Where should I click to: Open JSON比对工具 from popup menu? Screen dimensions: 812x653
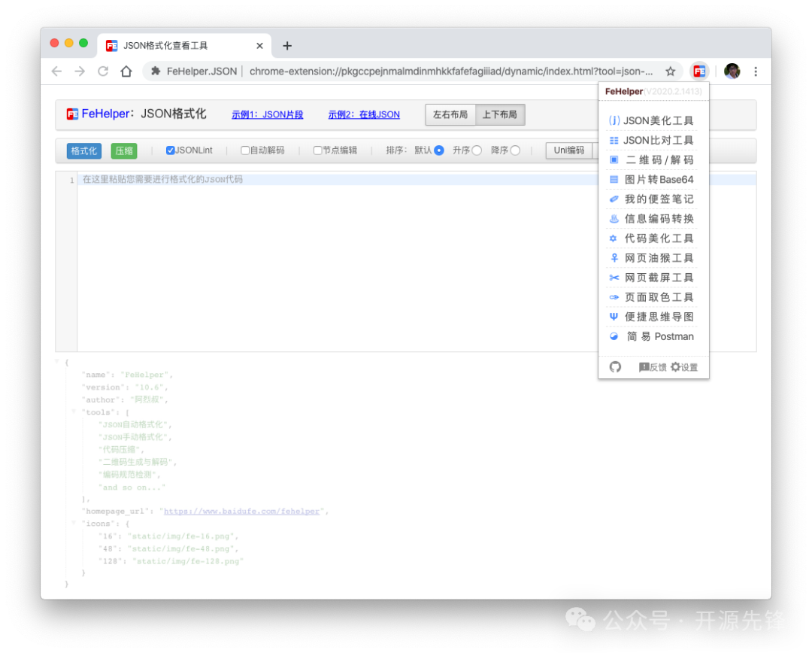(x=651, y=141)
